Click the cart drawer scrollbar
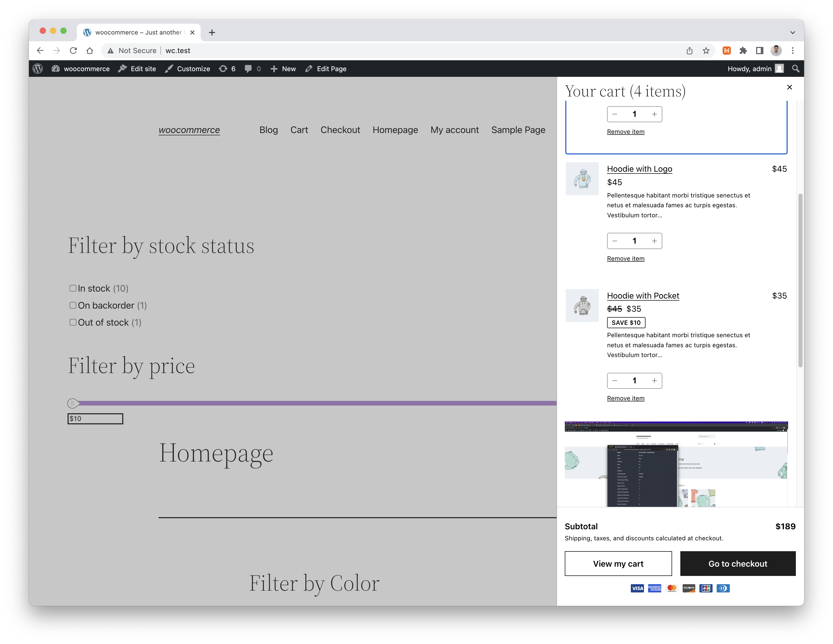 [x=800, y=280]
